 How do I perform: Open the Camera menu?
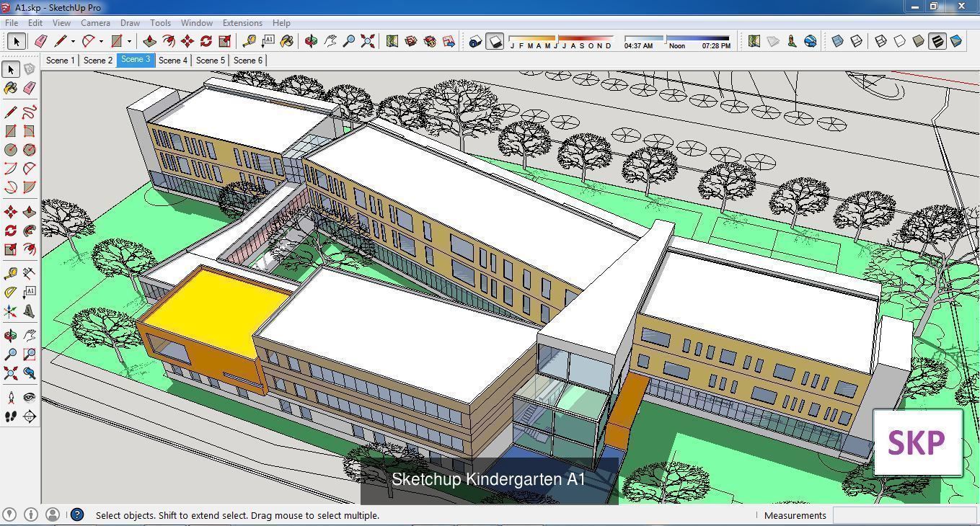point(95,23)
